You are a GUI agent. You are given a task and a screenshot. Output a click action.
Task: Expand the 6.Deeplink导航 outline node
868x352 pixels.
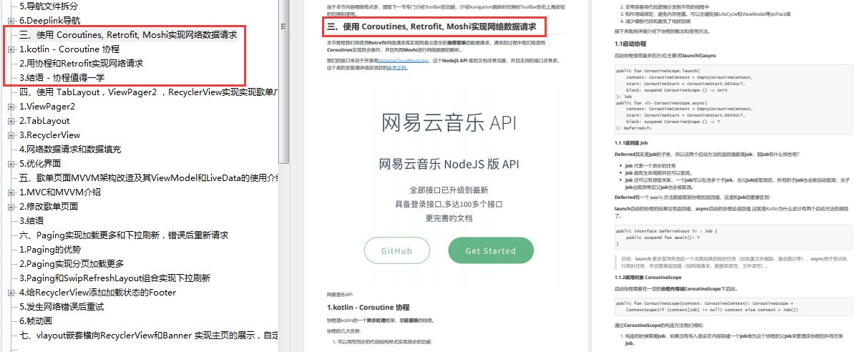tap(10, 21)
